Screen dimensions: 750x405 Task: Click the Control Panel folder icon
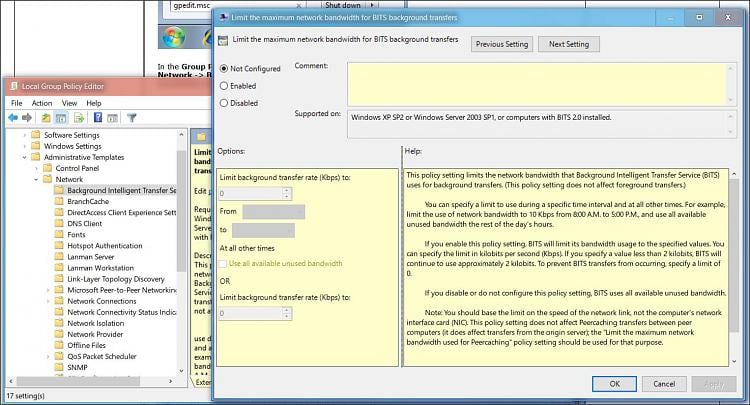[47, 168]
